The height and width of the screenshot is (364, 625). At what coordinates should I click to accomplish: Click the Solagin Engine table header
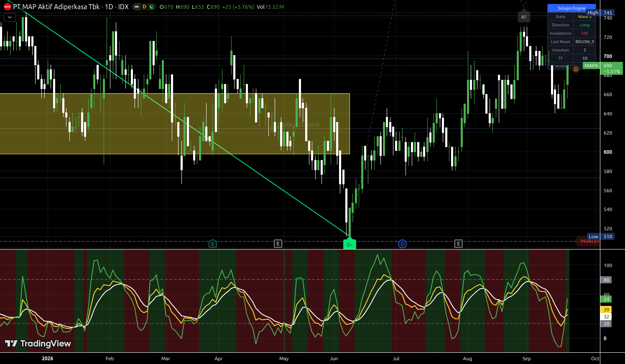[x=571, y=8]
